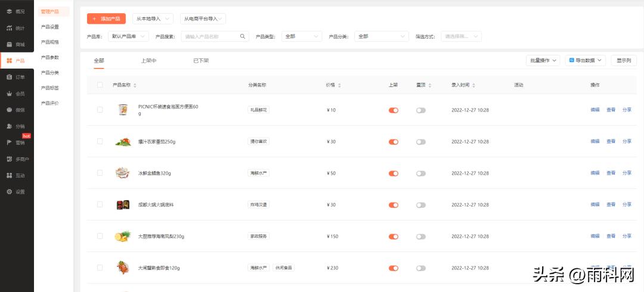Image resolution: width=644 pixels, height=292 pixels.
Task: Turn off 上架 switch for 冰鲜金鲳鱼320g
Action: [x=394, y=173]
